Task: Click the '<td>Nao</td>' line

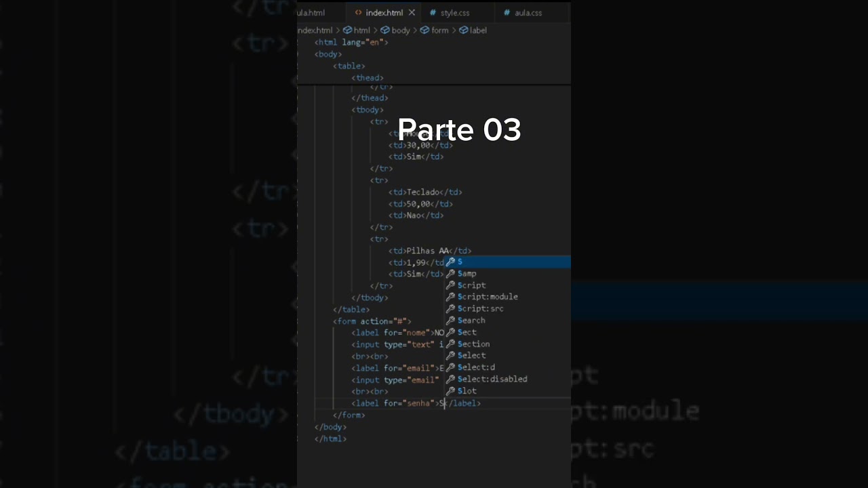Action: click(x=416, y=216)
